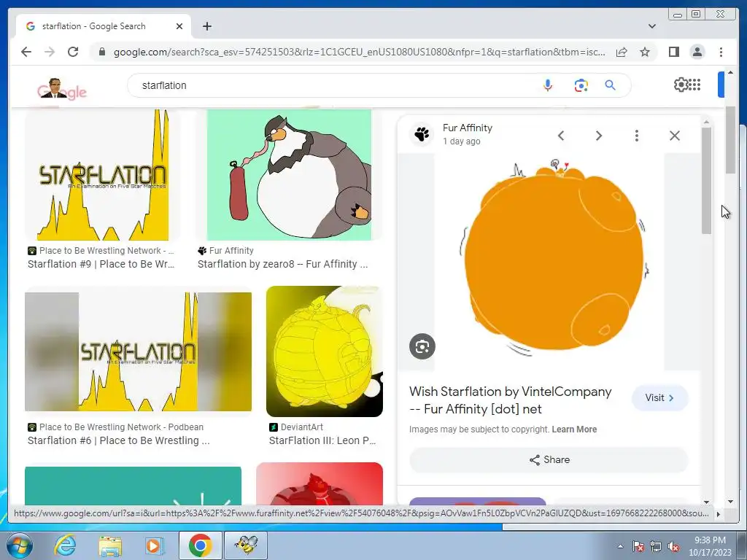View site information lock icon

click(102, 52)
